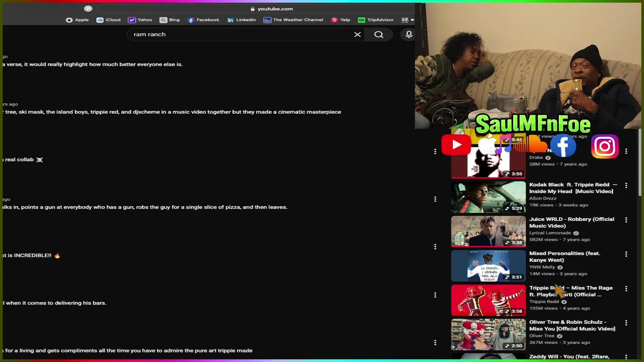The height and width of the screenshot is (362, 644).
Task: Open the TripAdvisor bookmark
Action: (x=376, y=20)
